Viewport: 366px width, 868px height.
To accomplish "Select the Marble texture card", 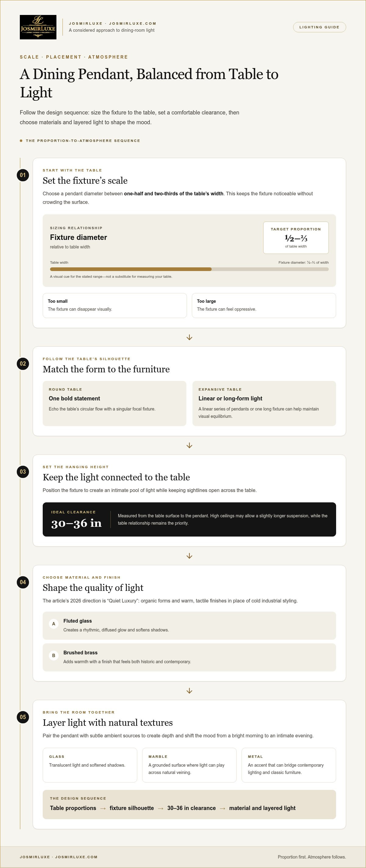I will [189, 765].
